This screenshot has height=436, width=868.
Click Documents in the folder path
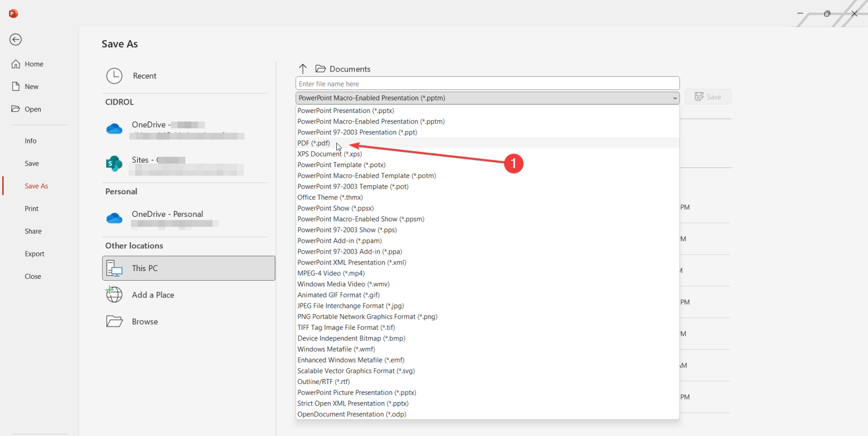tap(350, 69)
